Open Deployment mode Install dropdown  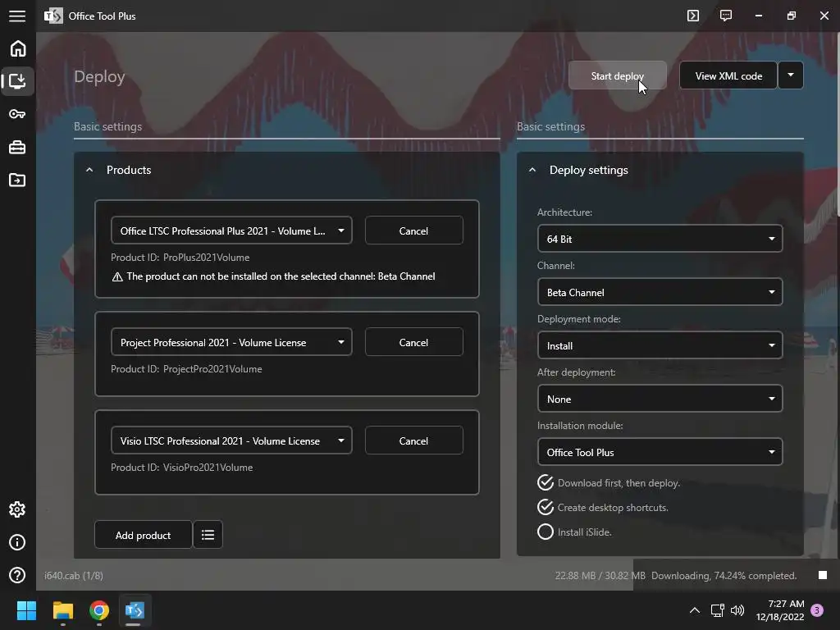[x=660, y=345]
